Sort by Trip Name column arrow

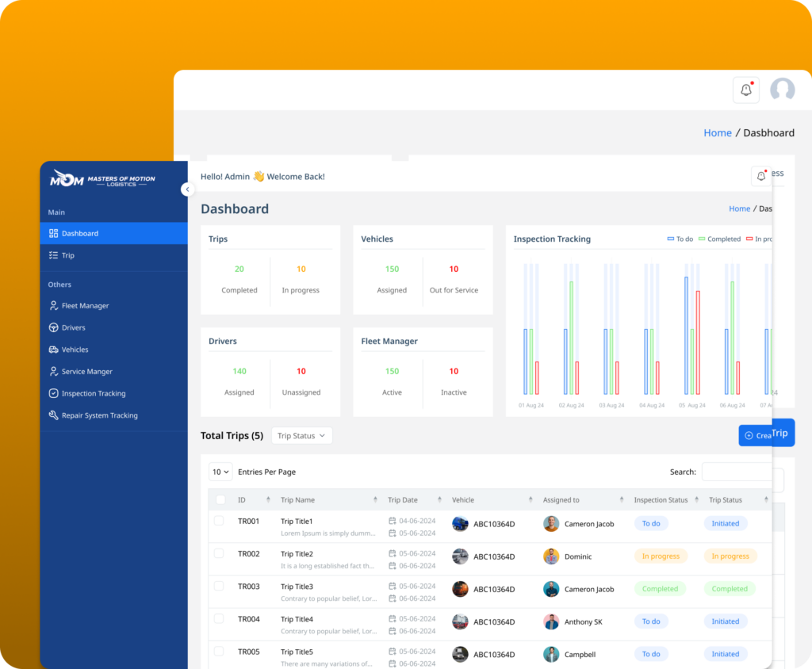(375, 499)
